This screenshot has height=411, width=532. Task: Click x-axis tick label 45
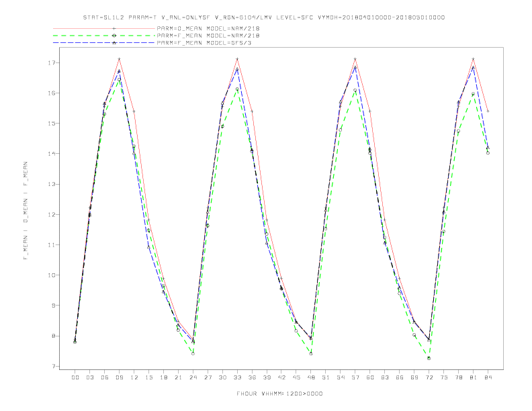point(296,377)
